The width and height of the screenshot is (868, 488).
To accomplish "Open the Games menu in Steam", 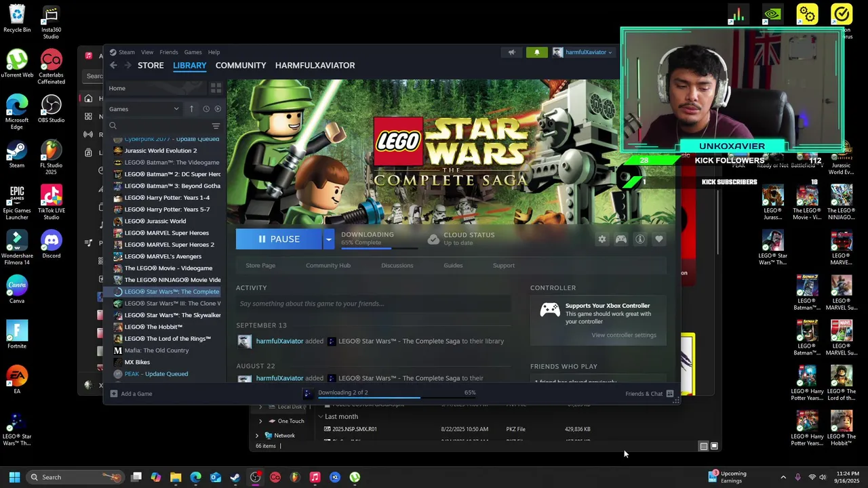I will (193, 52).
